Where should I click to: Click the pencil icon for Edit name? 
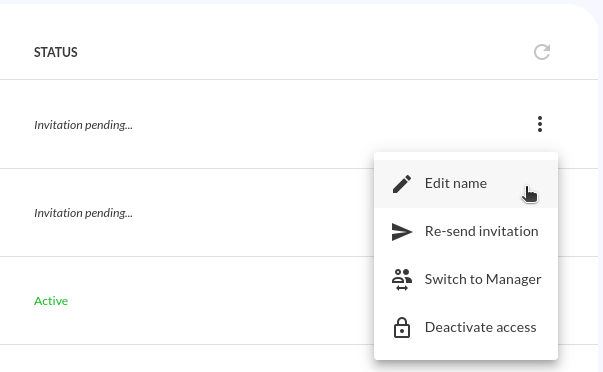point(402,184)
